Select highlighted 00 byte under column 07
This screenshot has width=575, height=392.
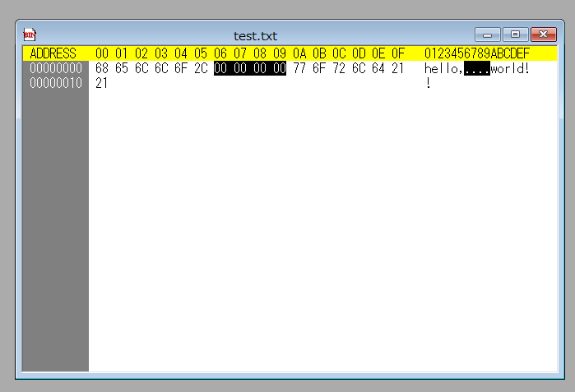pos(240,68)
